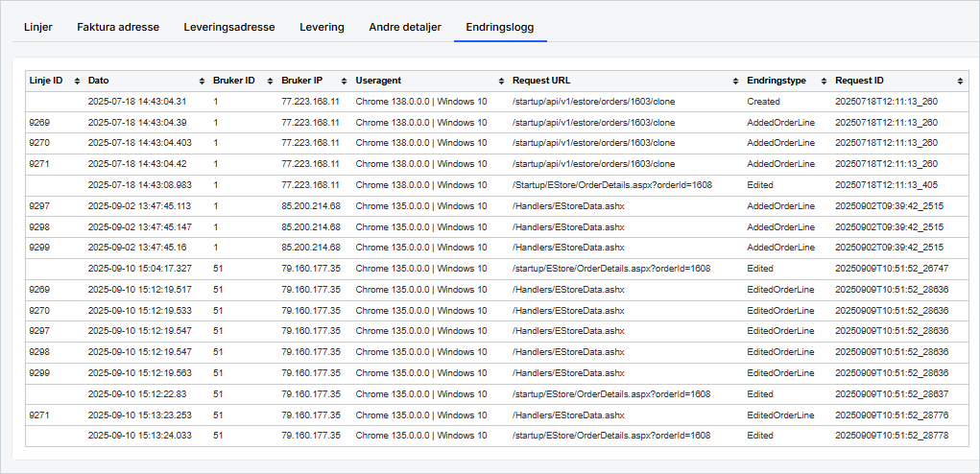980x474 pixels.
Task: Open the Faktura adresse tab
Action: tap(118, 27)
